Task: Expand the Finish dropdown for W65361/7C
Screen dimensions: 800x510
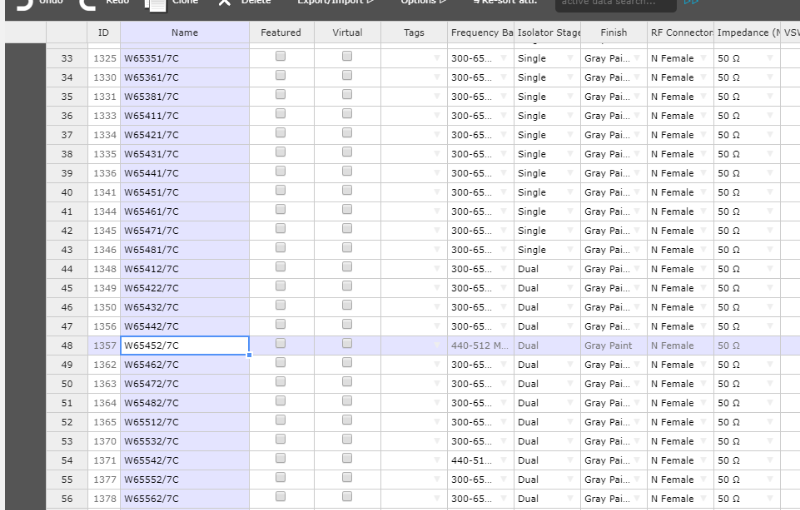Action: [x=637, y=78]
